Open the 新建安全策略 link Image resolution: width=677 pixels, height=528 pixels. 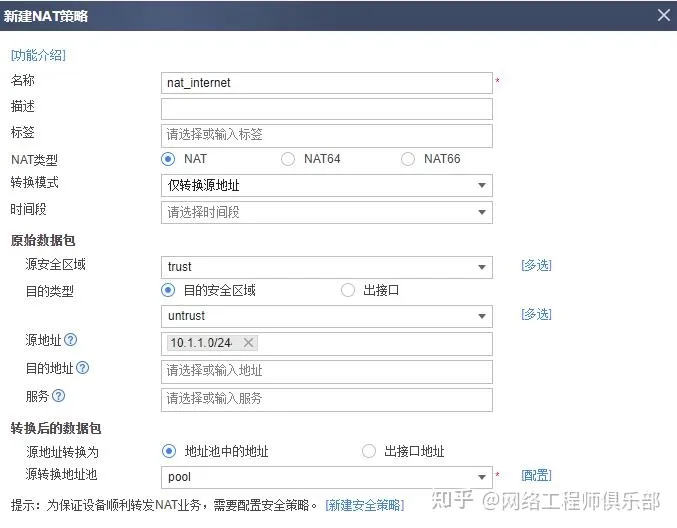click(x=365, y=505)
